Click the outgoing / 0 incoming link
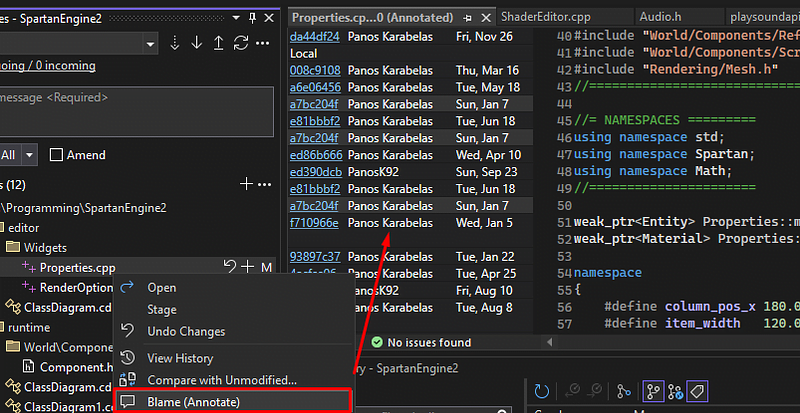 tap(47, 66)
